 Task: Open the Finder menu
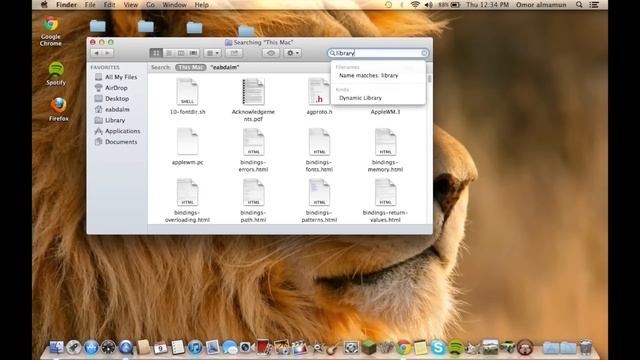[x=66, y=5]
